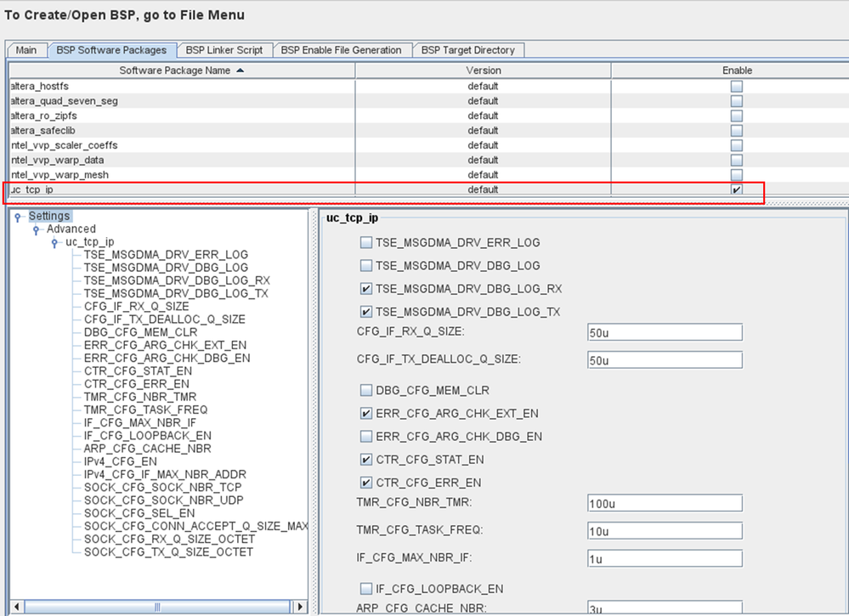This screenshot has width=849, height=616.
Task: Click the Version column header
Action: [x=483, y=71]
